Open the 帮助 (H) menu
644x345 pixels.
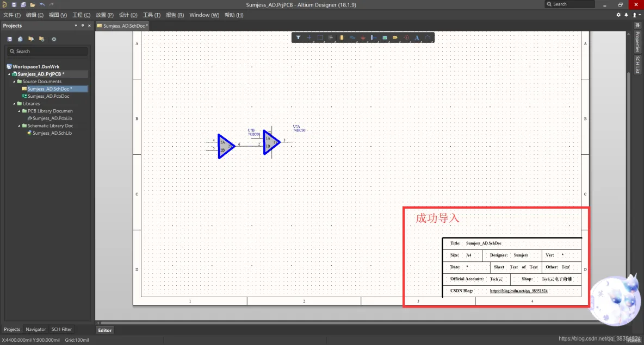click(234, 15)
